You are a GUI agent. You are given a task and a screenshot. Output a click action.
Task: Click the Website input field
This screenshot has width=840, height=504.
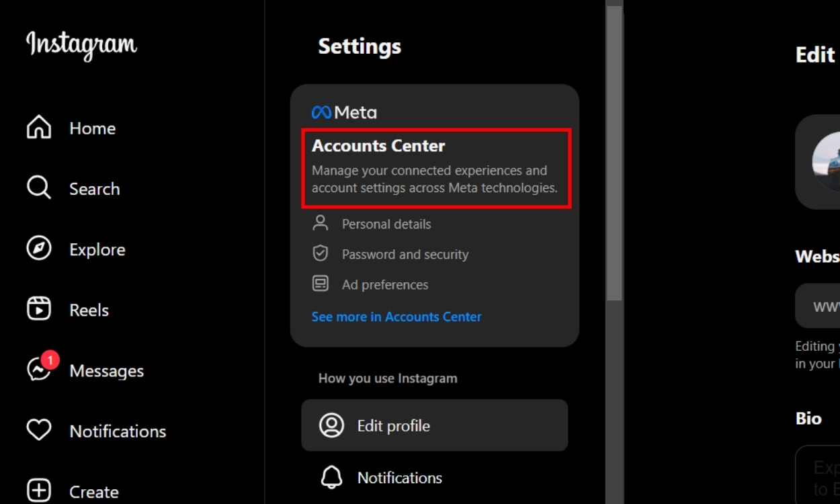point(817,306)
